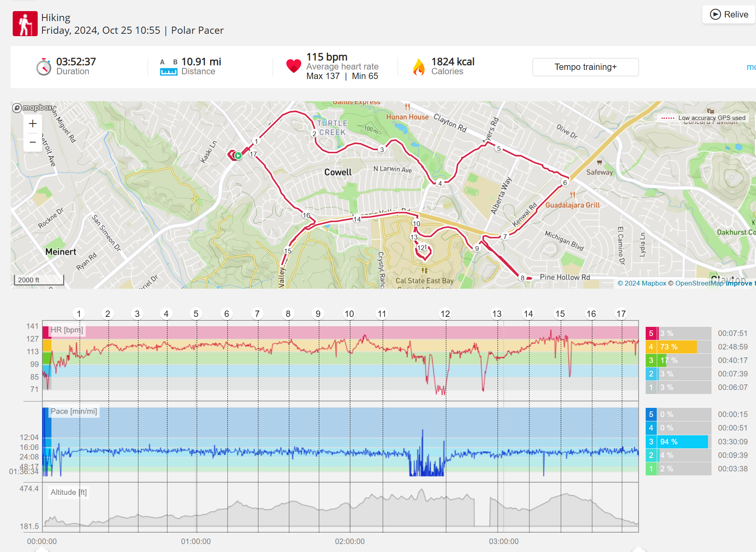756x552 pixels.
Task: Click the HR [bpm] chart label
Action: pos(67,330)
